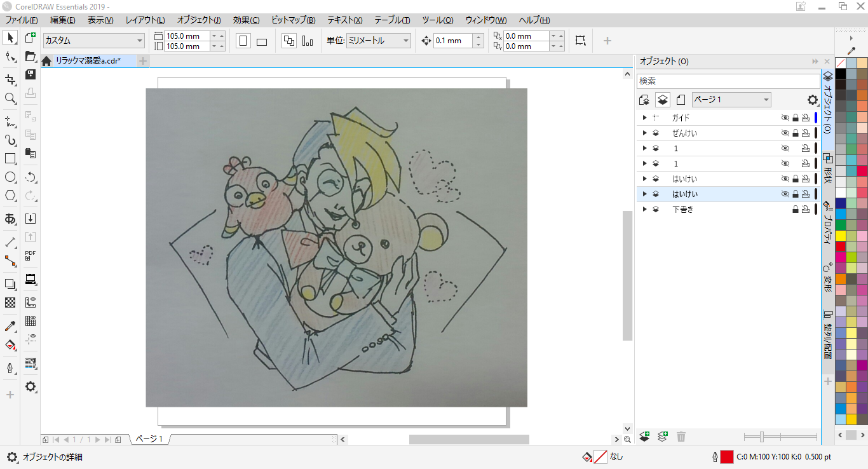This screenshot has width=868, height=469.
Task: Select the Rectangle tool
Action: coord(10,158)
